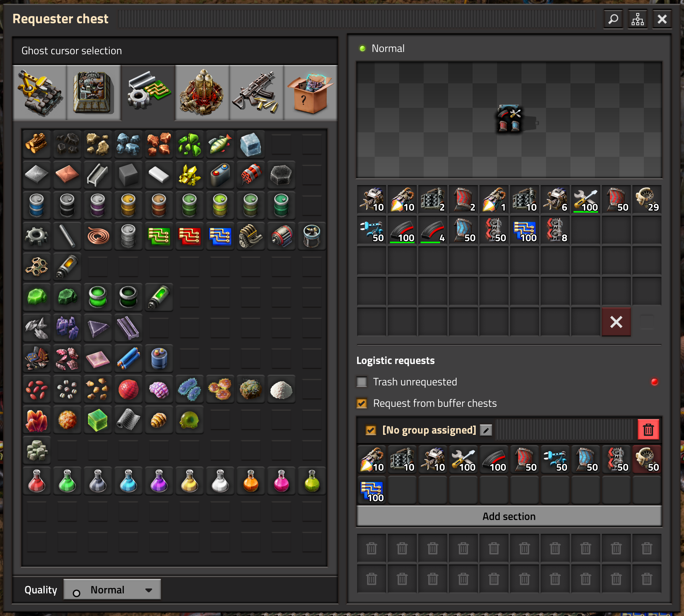Select the wood item
684x616 pixels.
[37, 144]
